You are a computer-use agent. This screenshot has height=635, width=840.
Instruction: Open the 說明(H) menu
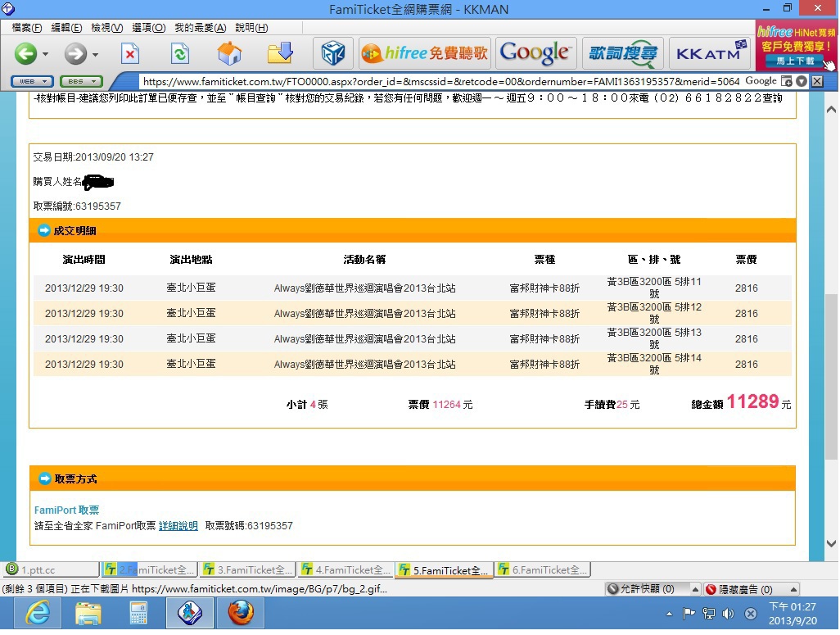click(251, 28)
